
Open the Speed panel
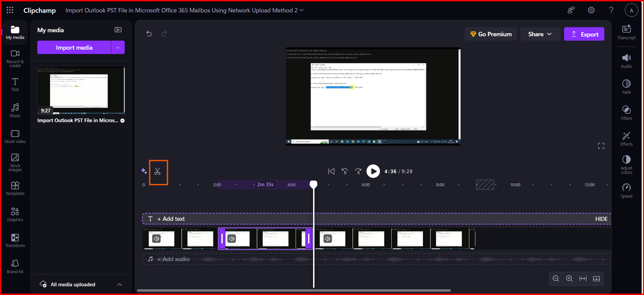pos(627,191)
